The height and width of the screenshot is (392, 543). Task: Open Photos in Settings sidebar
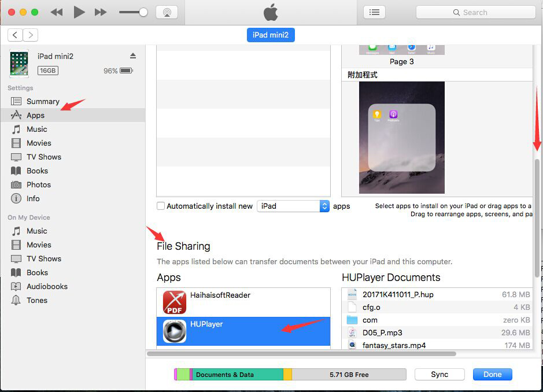pos(73,184)
